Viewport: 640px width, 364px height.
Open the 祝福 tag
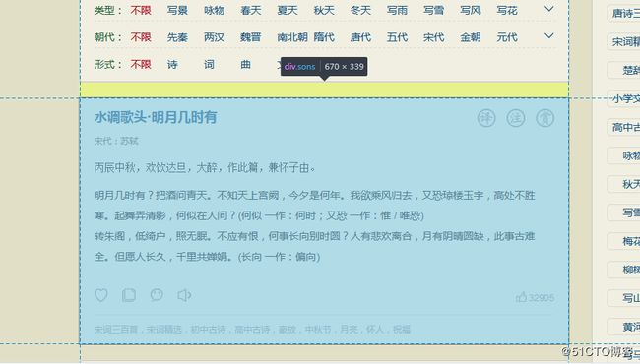coord(402,329)
